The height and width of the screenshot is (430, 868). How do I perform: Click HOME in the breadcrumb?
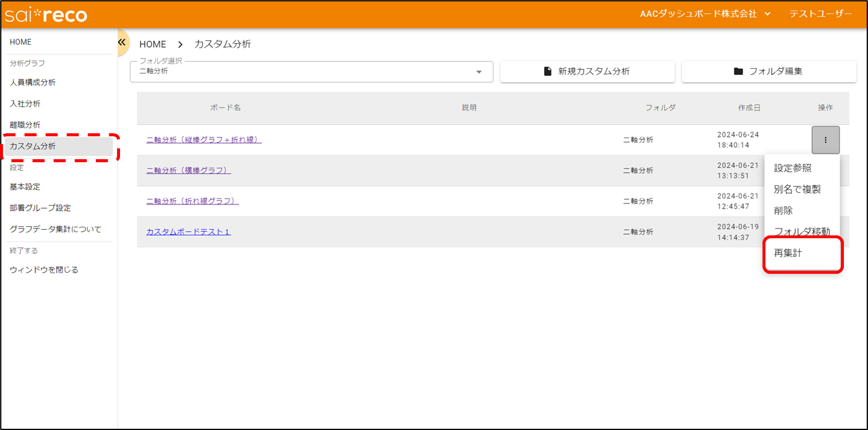point(153,44)
